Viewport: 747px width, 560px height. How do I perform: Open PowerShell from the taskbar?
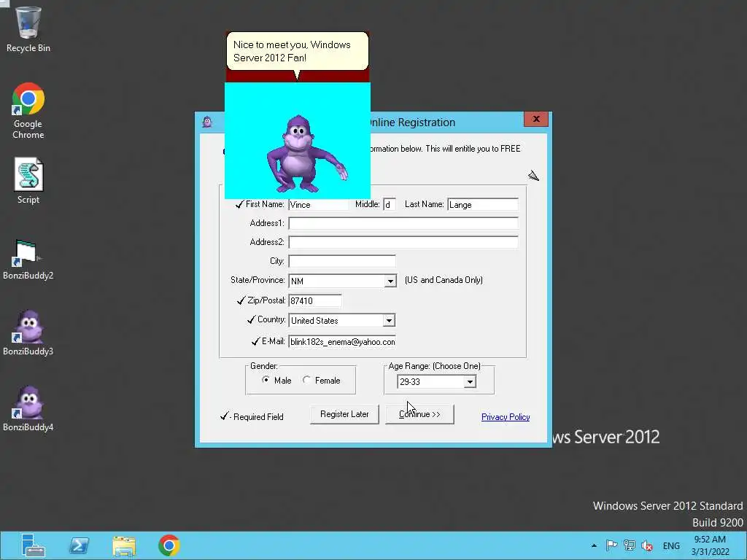79,545
